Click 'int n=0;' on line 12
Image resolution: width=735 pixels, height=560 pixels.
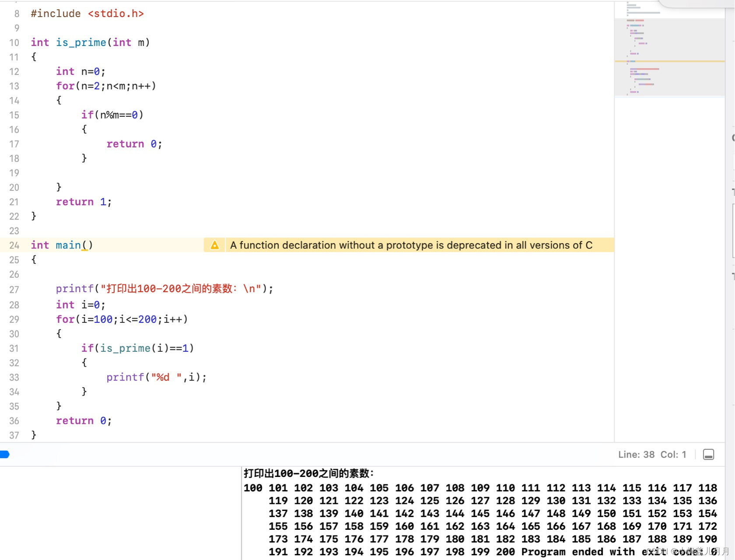[80, 71]
